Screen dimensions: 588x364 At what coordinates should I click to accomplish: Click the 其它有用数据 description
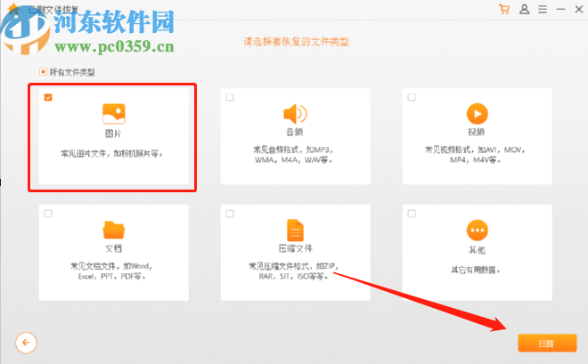point(476,270)
